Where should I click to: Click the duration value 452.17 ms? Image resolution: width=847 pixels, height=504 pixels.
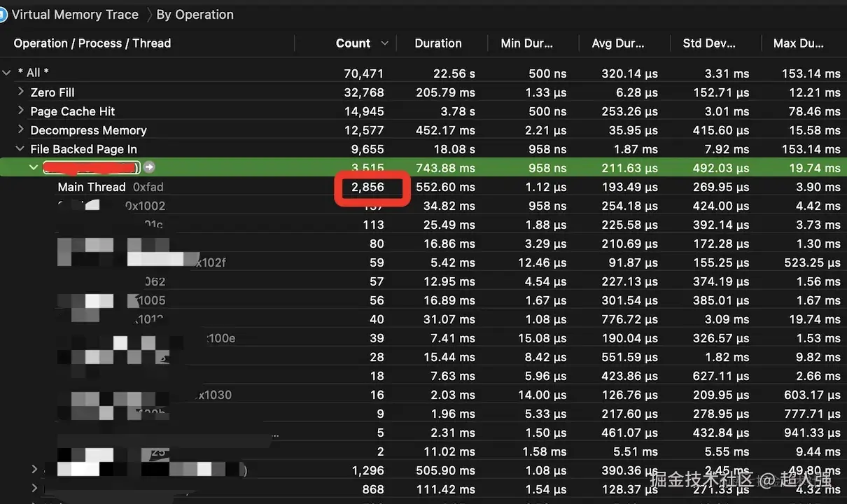pyautogui.click(x=446, y=130)
